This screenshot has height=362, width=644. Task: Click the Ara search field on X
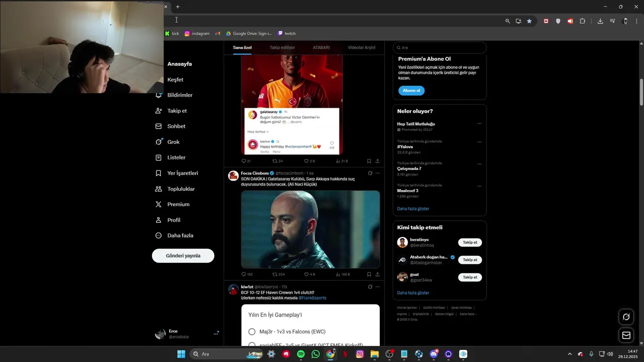(x=439, y=47)
